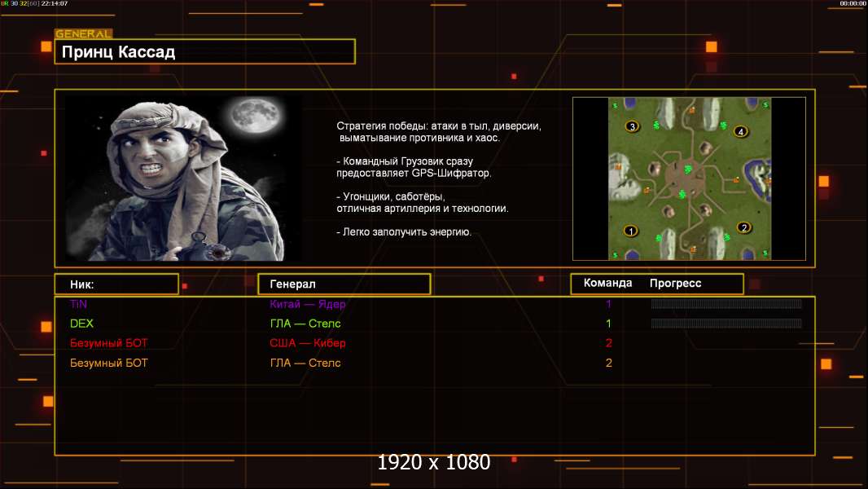Click the Прогресс column label

click(675, 283)
